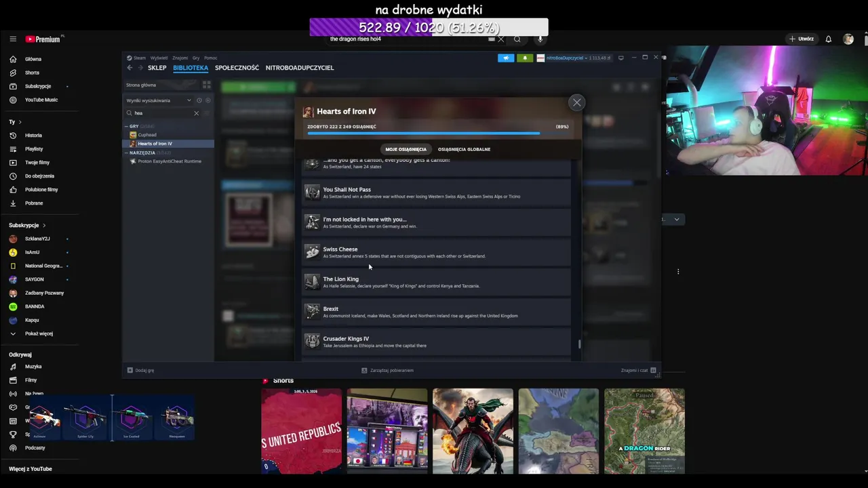Click Zarządzaj pobieraniem in Steam footer
Screen dimensions: 868x488
point(387,370)
